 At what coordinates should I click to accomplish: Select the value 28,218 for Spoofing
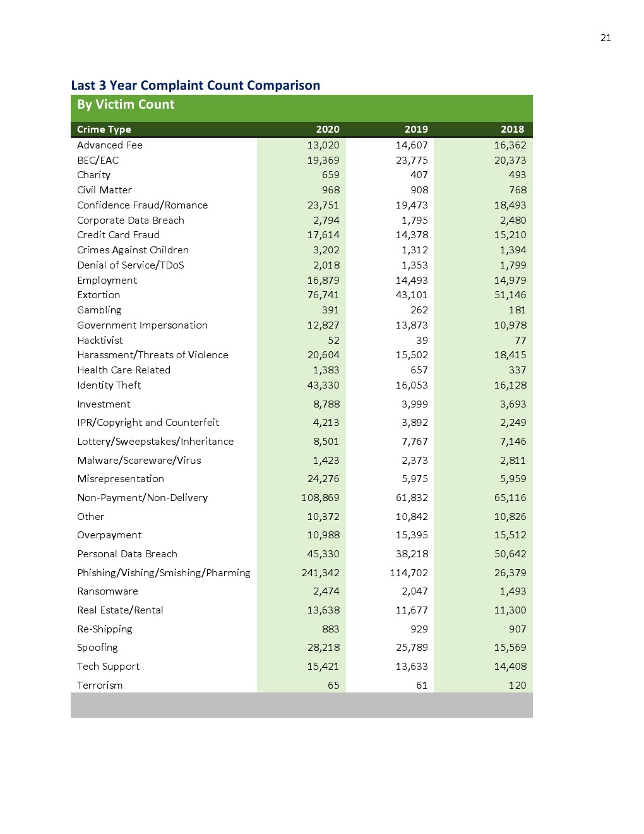point(323,648)
